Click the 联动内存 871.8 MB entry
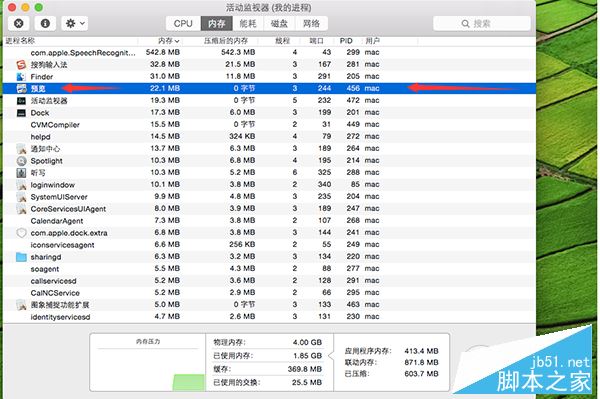 tap(391, 362)
